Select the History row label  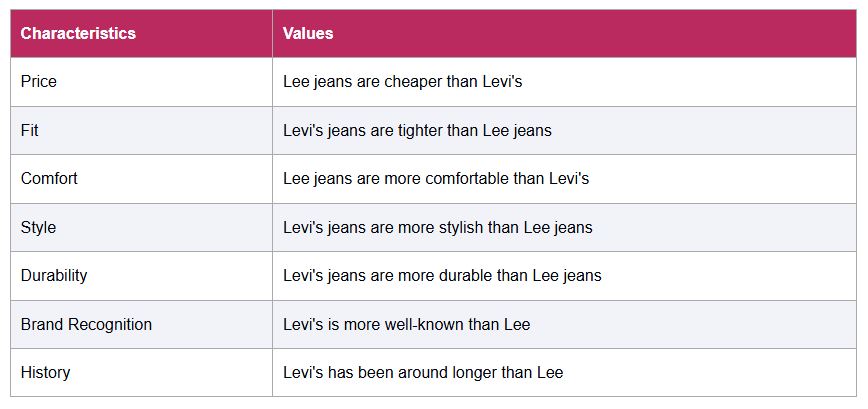pos(45,372)
